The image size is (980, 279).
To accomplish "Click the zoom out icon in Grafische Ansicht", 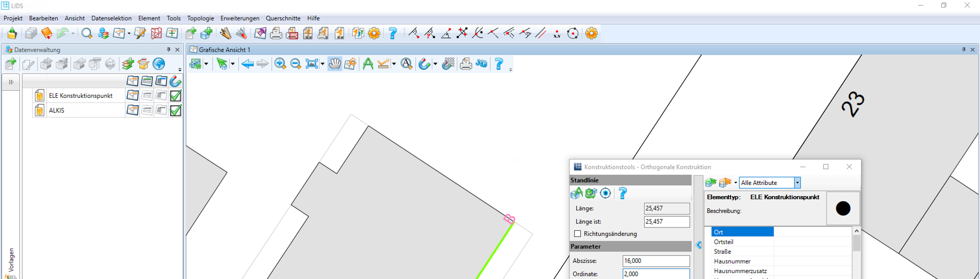I will pyautogui.click(x=296, y=64).
